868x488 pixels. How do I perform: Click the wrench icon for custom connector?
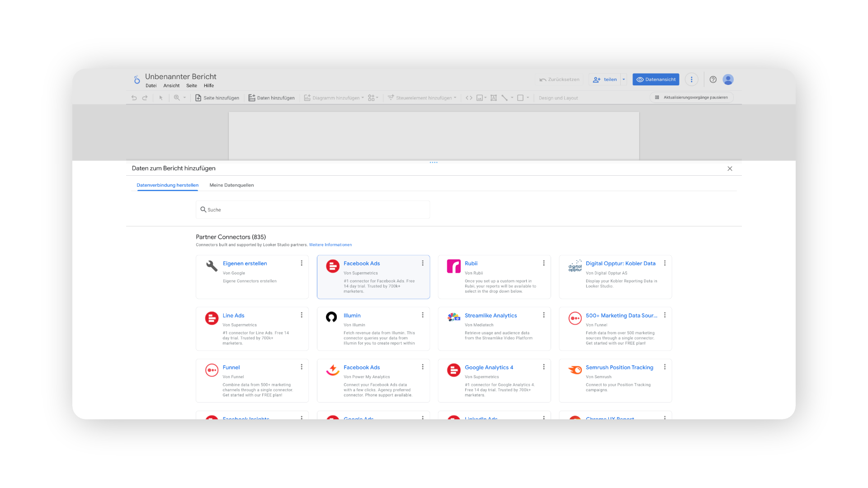tap(212, 266)
